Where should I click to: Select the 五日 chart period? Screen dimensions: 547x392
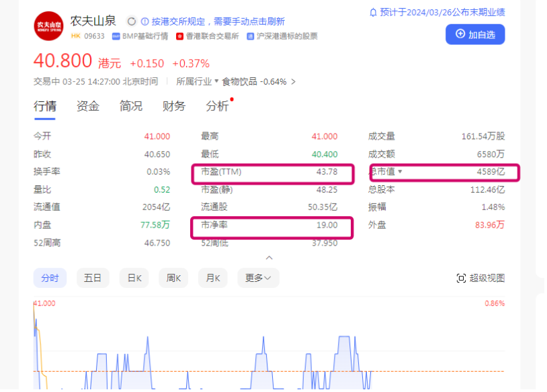[93, 278]
